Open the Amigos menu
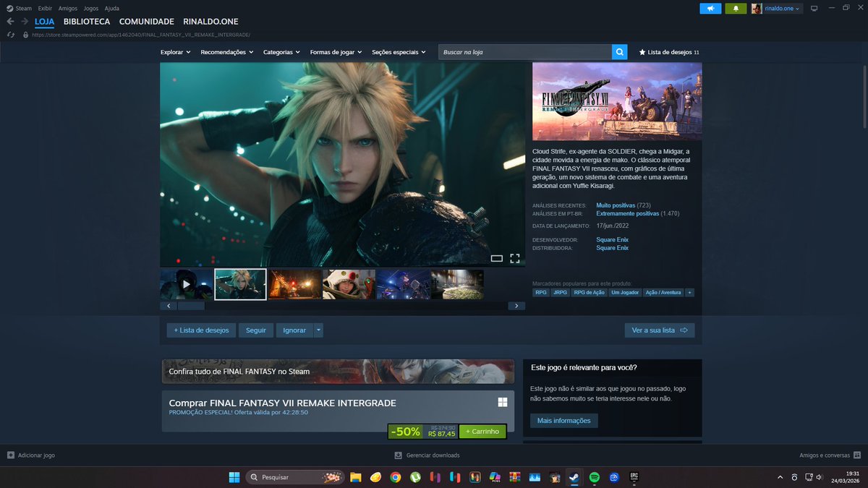 pos(68,8)
